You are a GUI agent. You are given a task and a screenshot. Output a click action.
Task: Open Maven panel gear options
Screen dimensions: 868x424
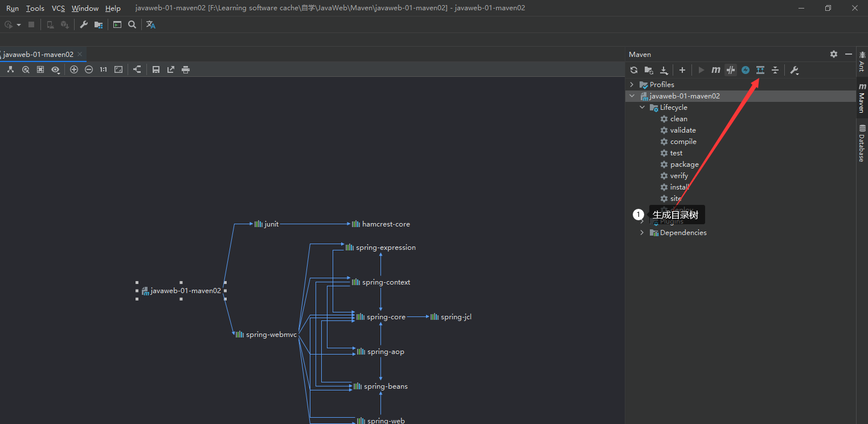834,54
